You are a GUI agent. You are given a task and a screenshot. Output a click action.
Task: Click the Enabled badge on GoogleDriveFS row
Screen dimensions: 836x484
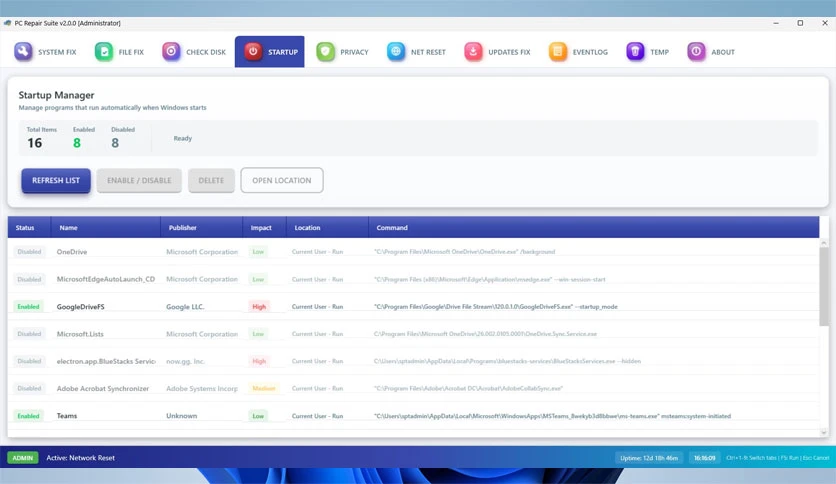tap(28, 306)
